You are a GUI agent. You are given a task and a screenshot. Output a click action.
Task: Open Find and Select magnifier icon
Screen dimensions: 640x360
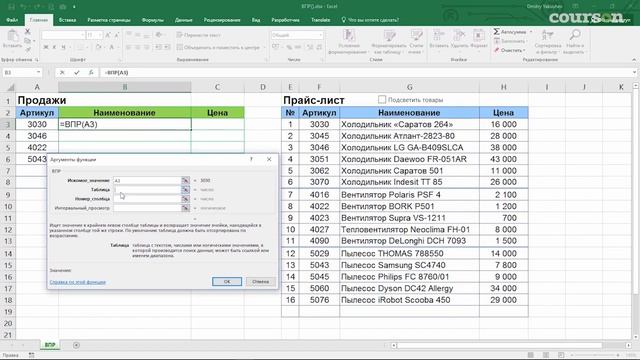click(x=575, y=36)
